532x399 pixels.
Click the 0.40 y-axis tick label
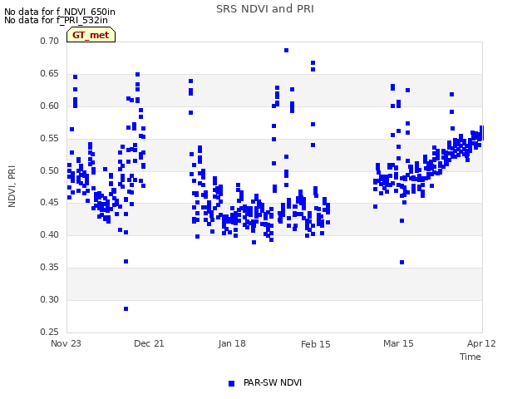pos(50,234)
